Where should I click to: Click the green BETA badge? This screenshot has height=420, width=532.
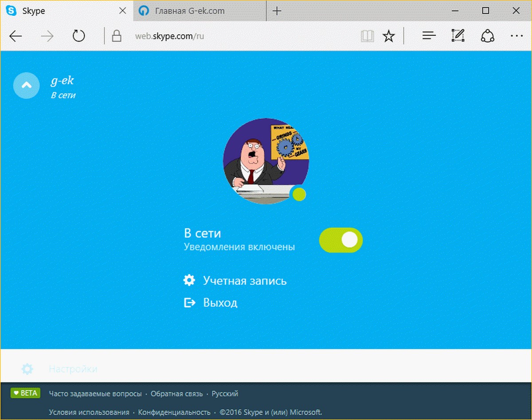[x=25, y=393]
